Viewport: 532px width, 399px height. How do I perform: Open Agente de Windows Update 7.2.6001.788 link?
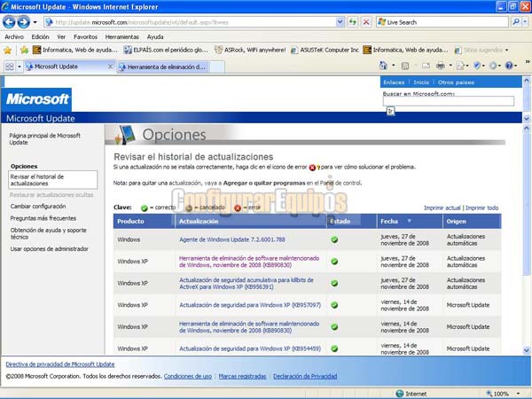[231, 239]
